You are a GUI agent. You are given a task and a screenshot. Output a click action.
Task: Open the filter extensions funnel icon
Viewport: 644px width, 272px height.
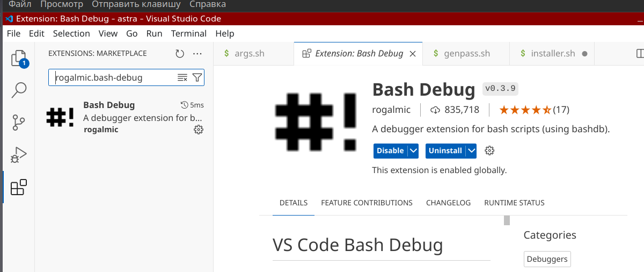pos(197,77)
